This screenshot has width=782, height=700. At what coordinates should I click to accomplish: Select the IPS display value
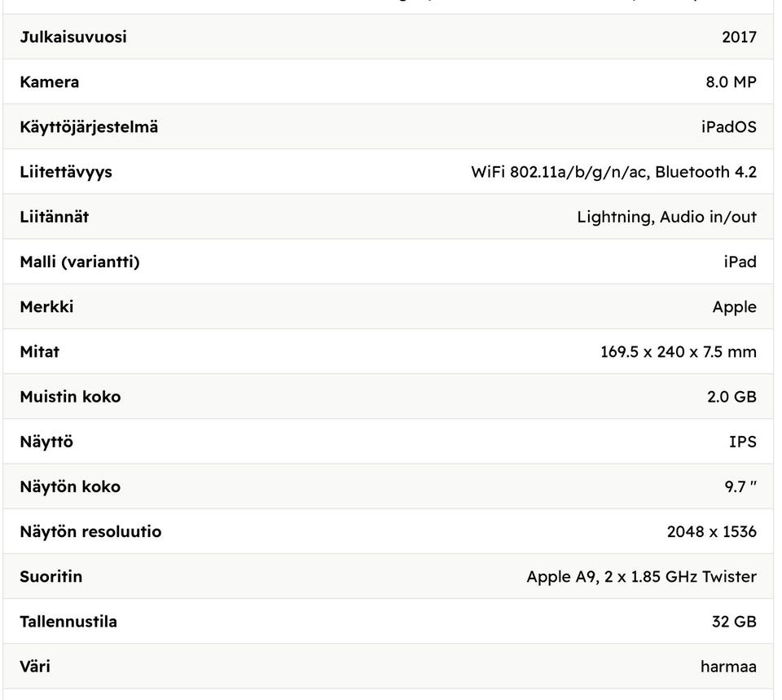(743, 442)
